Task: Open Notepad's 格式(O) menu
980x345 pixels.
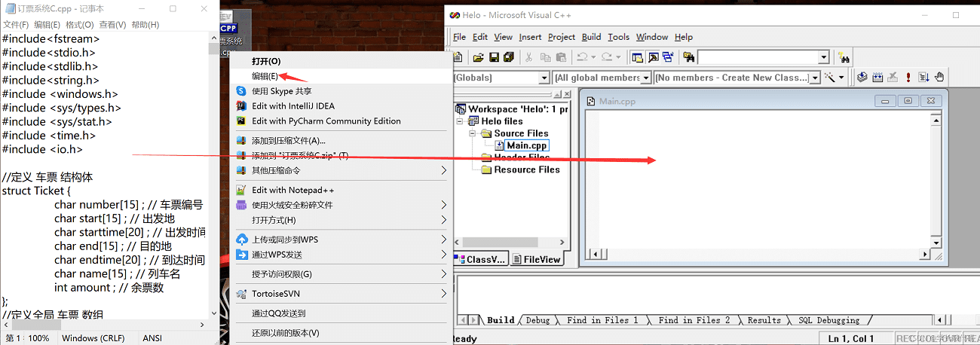Action: point(79,25)
